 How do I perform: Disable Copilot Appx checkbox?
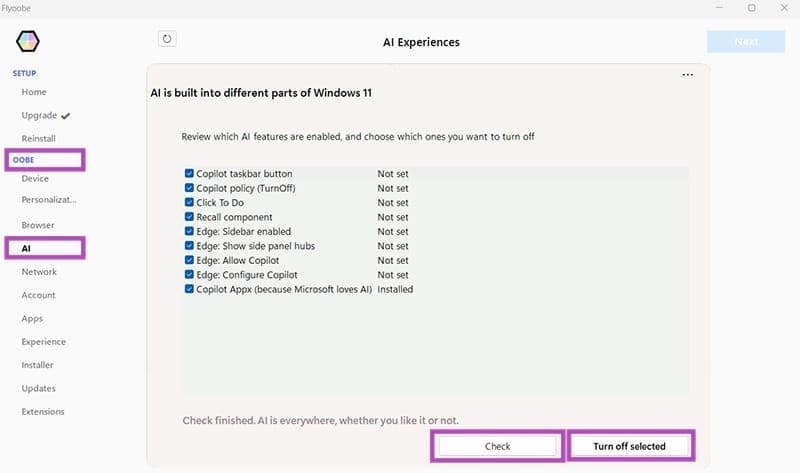(189, 289)
